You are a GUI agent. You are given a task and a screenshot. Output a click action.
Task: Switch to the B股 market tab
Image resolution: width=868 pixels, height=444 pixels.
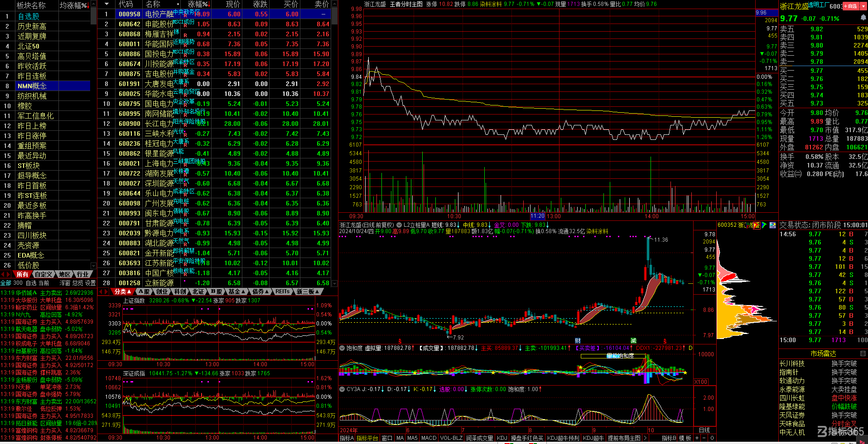(217, 291)
